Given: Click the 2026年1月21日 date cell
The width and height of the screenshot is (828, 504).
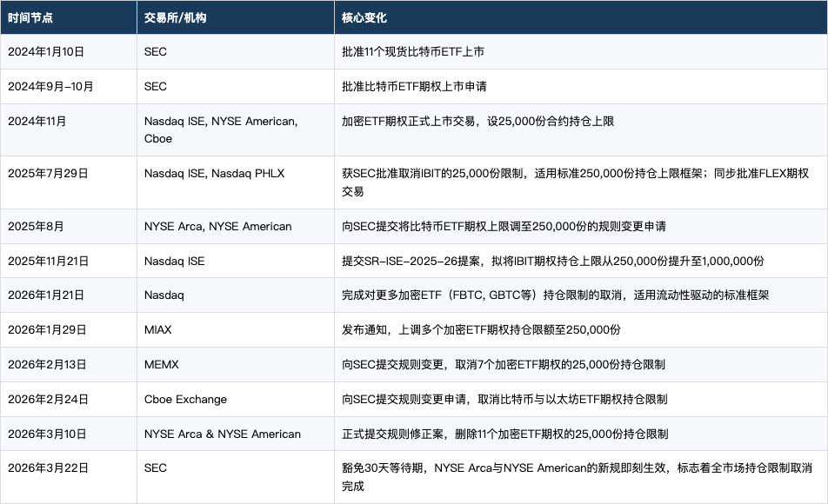Looking at the screenshot, I should (x=46, y=295).
